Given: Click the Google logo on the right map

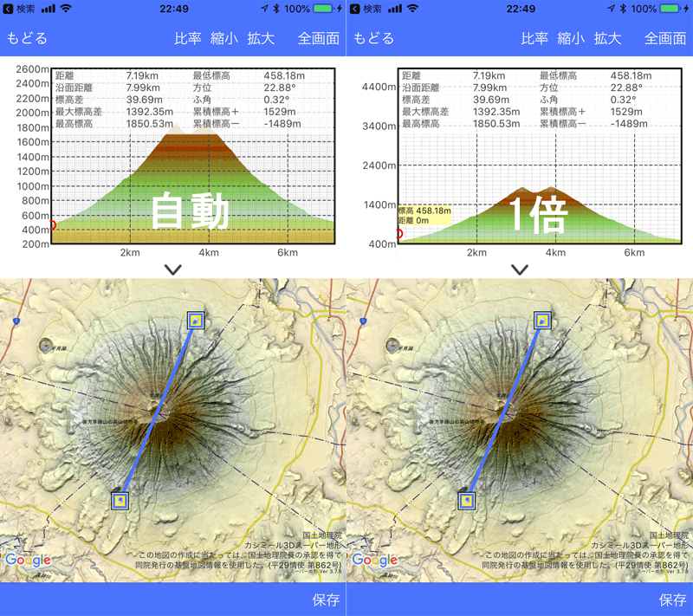Looking at the screenshot, I should pos(374,561).
